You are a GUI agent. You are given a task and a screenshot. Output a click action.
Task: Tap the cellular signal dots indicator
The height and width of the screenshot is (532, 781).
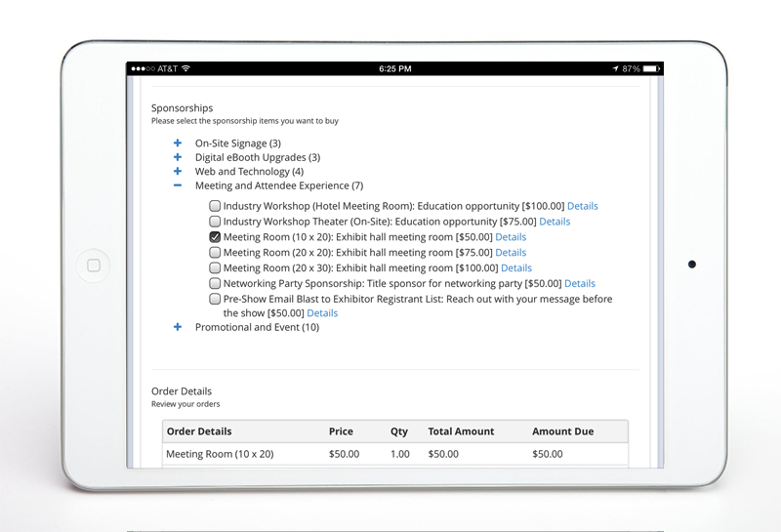tap(144, 68)
